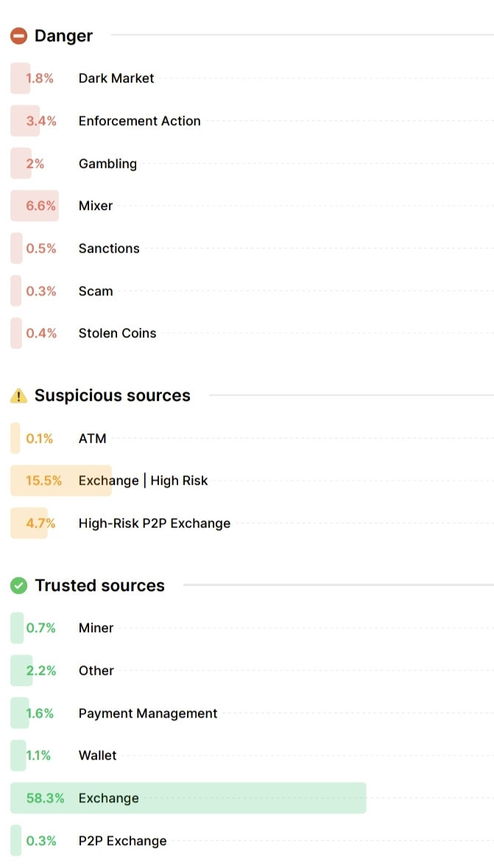Image resolution: width=494 pixels, height=868 pixels.
Task: Click the 58.3% Exchange green bar
Action: click(188, 798)
